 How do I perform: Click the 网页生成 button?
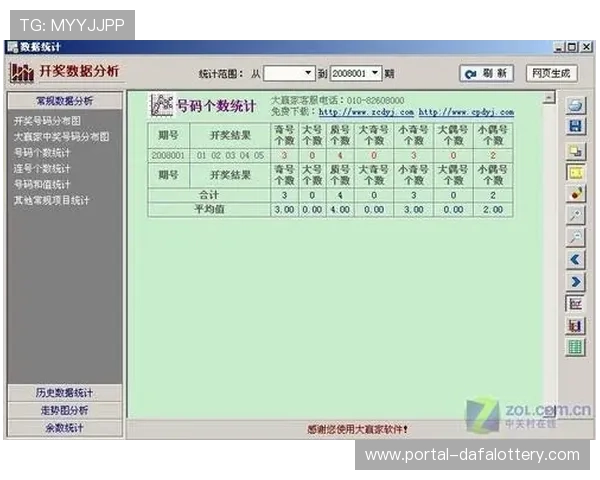coord(552,73)
